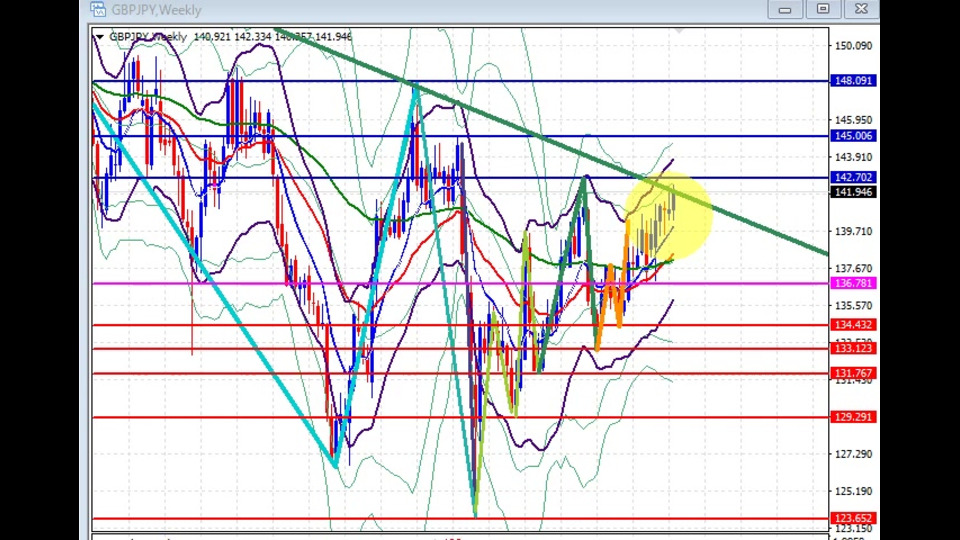Click the GBPJPY chart window icon
Viewport: 960px width, 540px height.
(x=98, y=9)
